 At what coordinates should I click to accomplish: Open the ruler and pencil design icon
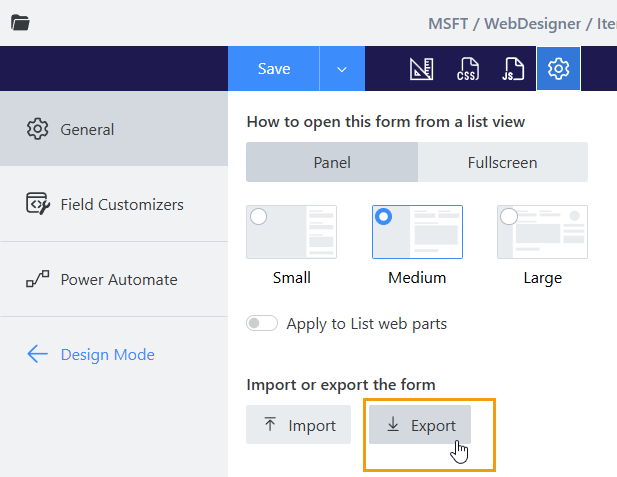tap(422, 69)
